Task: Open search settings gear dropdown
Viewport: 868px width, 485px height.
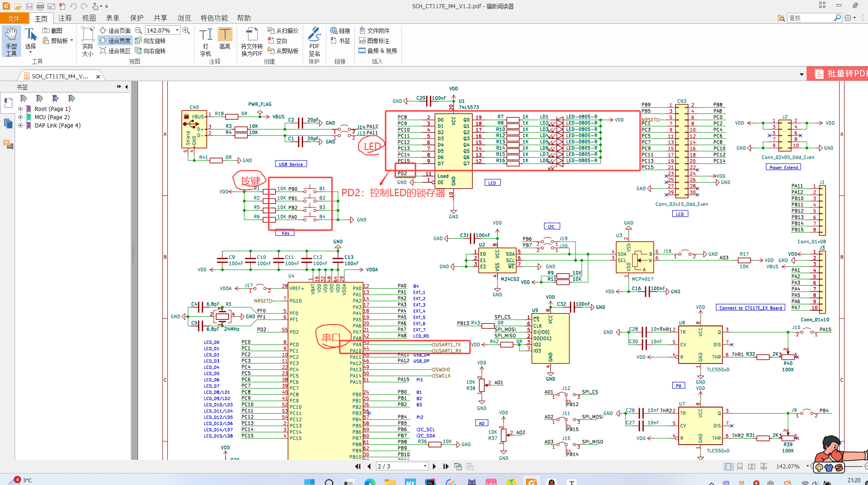Action: click(850, 18)
